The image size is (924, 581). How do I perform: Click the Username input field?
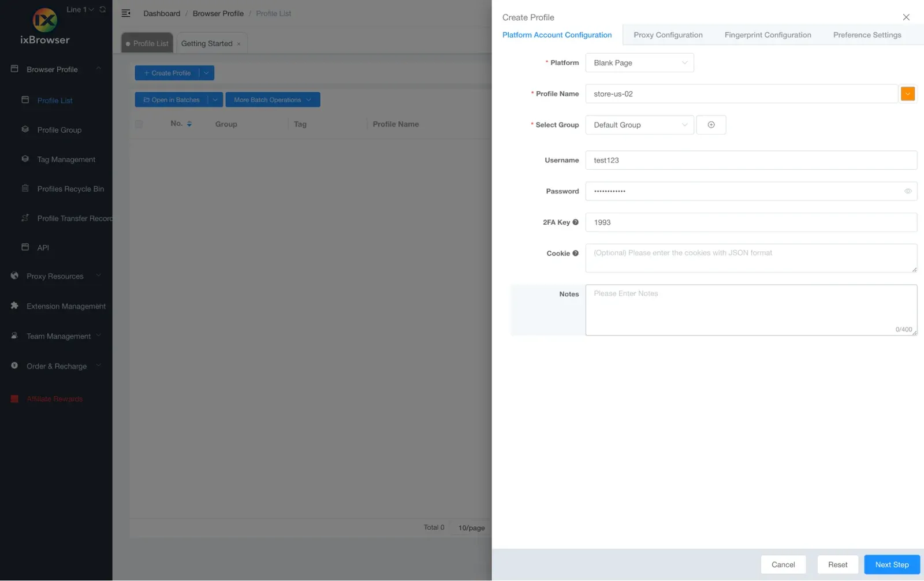point(751,160)
